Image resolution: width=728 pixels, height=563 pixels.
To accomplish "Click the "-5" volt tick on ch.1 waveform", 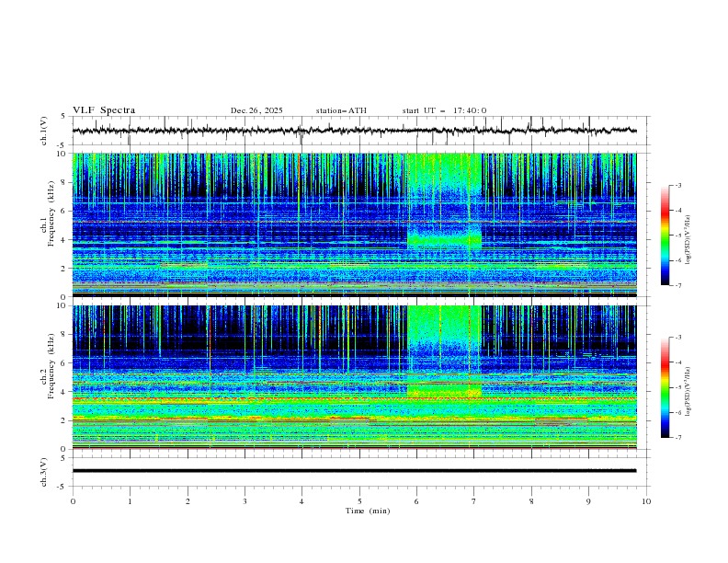I will pos(63,145).
